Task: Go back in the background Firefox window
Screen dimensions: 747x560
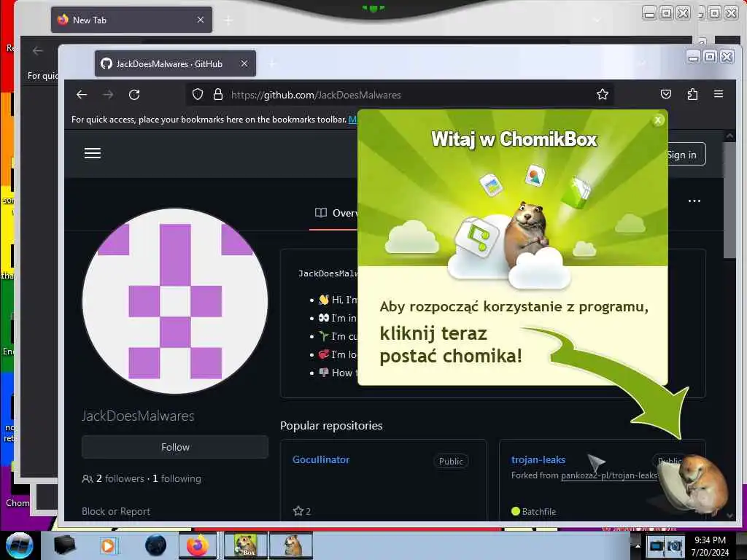Action: pyautogui.click(x=38, y=50)
